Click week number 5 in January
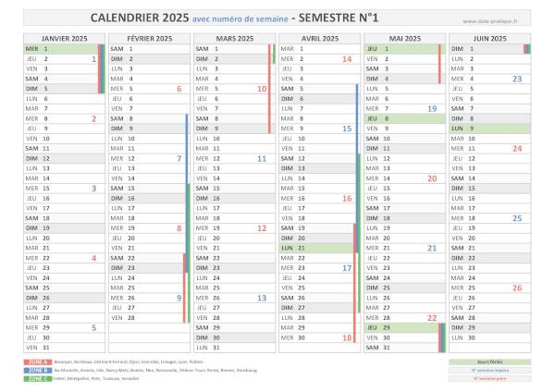 tap(93, 328)
